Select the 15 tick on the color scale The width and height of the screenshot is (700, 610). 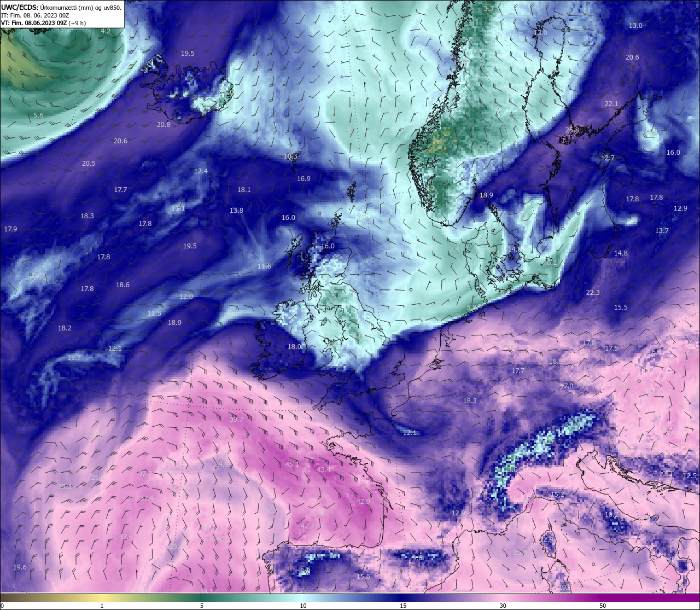(x=403, y=606)
